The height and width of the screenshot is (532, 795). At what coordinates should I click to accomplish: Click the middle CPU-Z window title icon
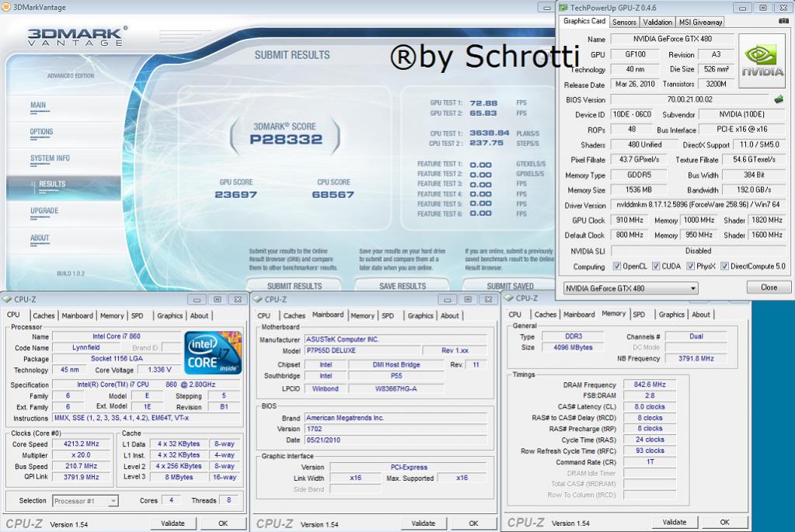click(x=257, y=300)
